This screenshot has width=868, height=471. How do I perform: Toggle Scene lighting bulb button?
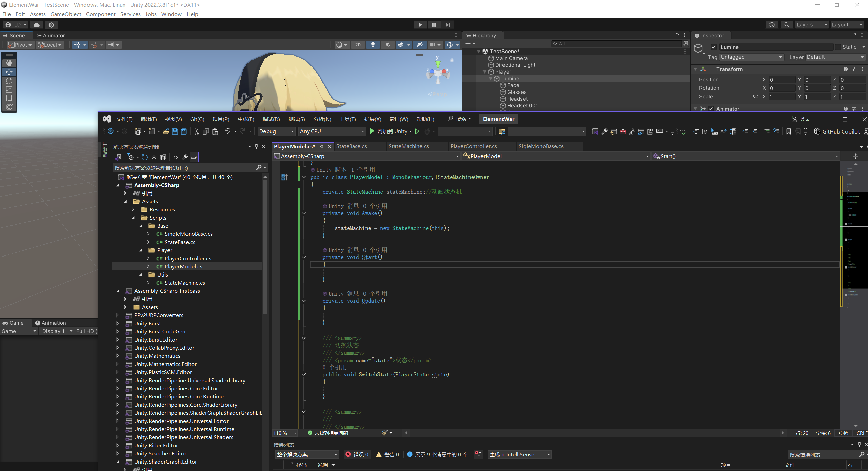pyautogui.click(x=373, y=45)
